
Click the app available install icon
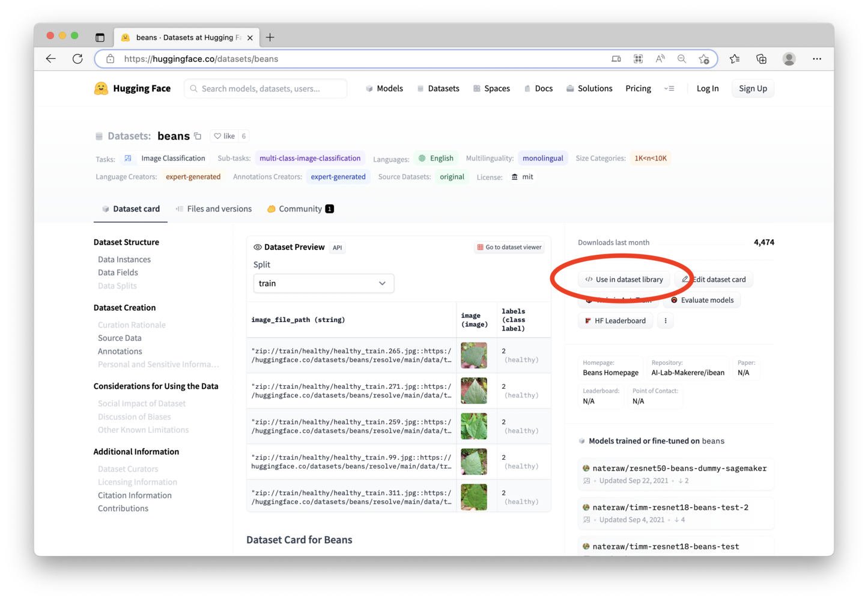pyautogui.click(x=616, y=59)
